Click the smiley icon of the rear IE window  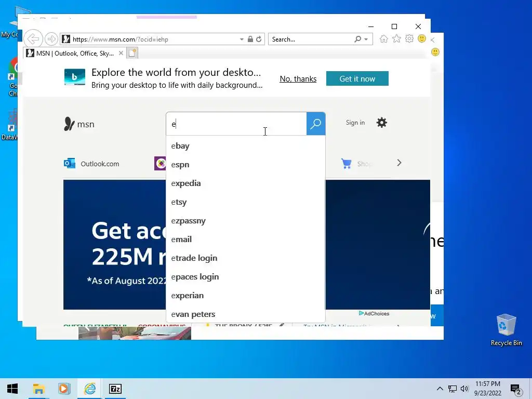(x=435, y=52)
